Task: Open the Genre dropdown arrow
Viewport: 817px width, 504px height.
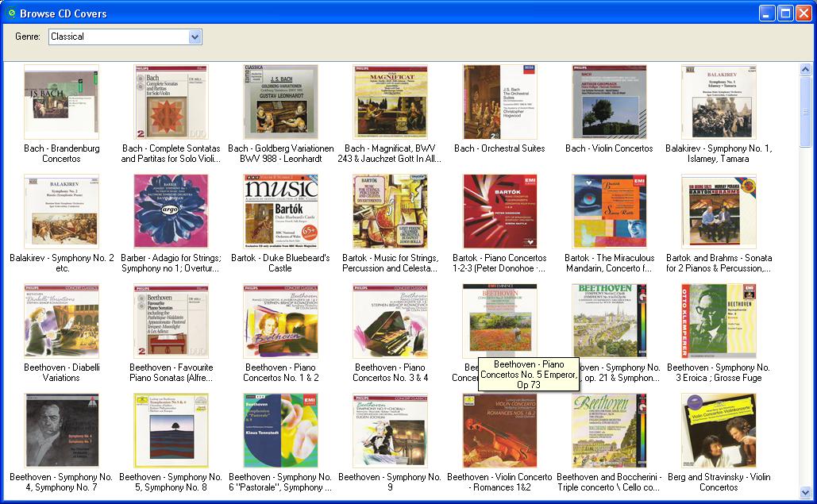Action: coord(195,37)
